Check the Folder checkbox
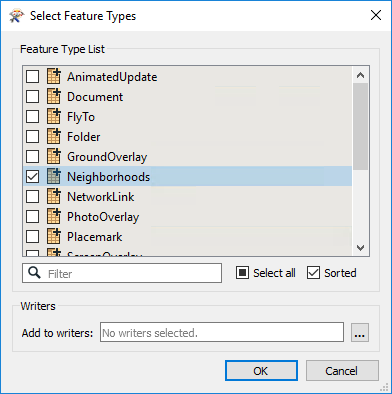 click(32, 137)
